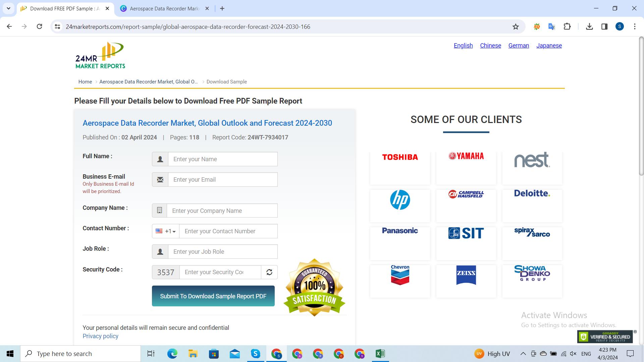The width and height of the screenshot is (644, 362).
Task: Switch language to English
Action: click(x=463, y=46)
